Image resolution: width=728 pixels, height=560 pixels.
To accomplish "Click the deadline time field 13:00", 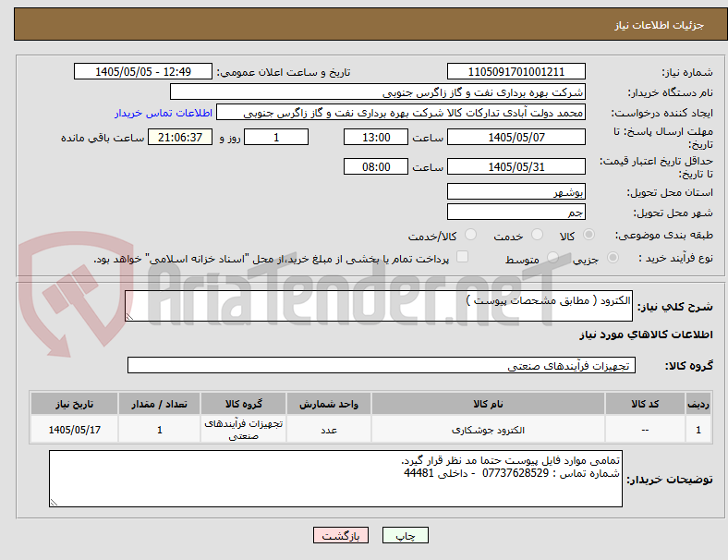I will point(376,138).
